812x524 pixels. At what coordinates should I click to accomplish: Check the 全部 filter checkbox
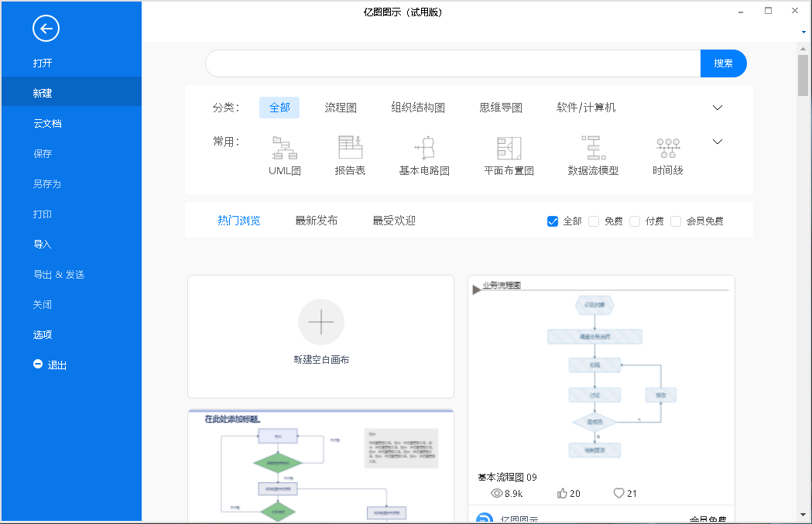pos(553,221)
